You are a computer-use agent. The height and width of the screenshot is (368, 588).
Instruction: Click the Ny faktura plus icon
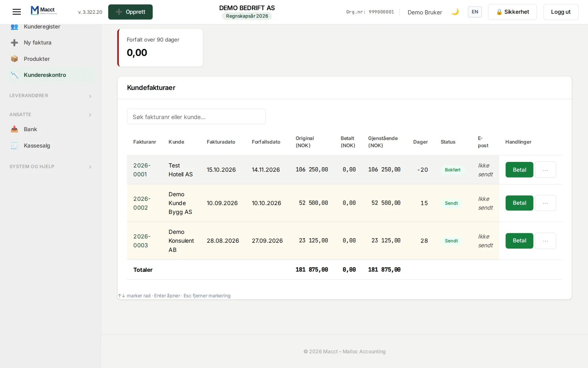[x=14, y=43]
